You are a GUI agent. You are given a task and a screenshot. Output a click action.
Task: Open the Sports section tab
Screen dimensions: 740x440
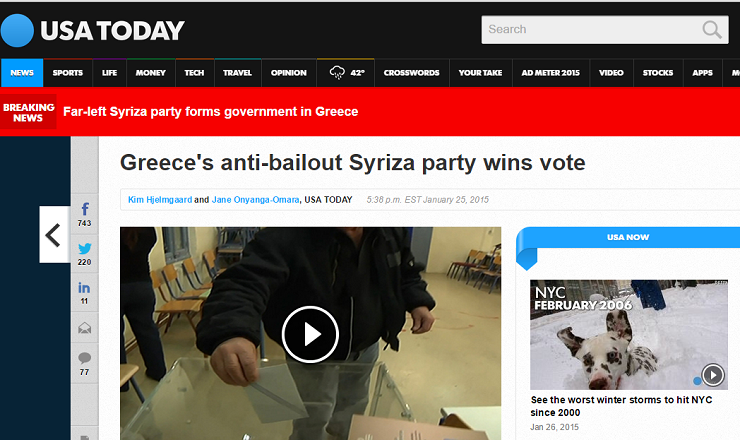67,73
